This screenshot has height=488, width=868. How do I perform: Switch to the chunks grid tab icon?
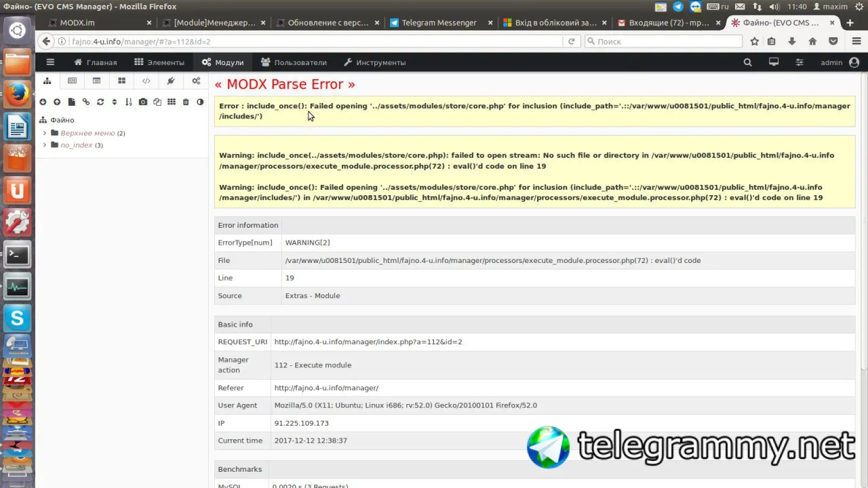click(x=121, y=81)
